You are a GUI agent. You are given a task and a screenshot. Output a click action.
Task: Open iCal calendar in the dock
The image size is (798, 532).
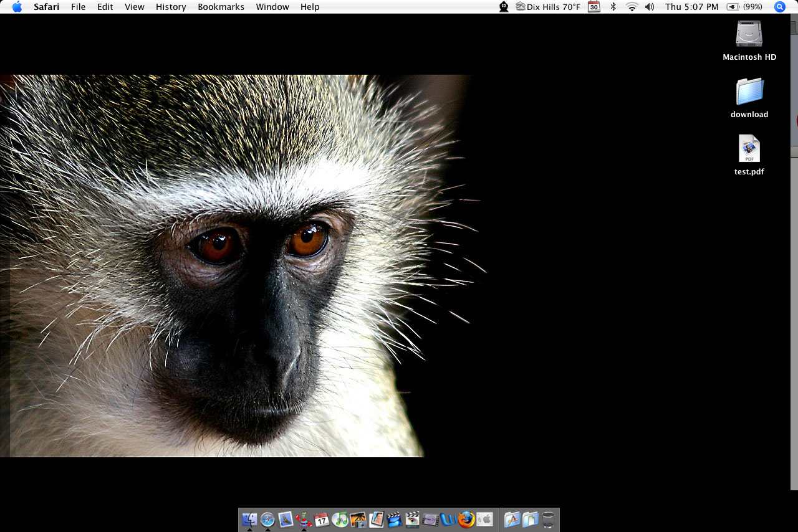(x=322, y=519)
